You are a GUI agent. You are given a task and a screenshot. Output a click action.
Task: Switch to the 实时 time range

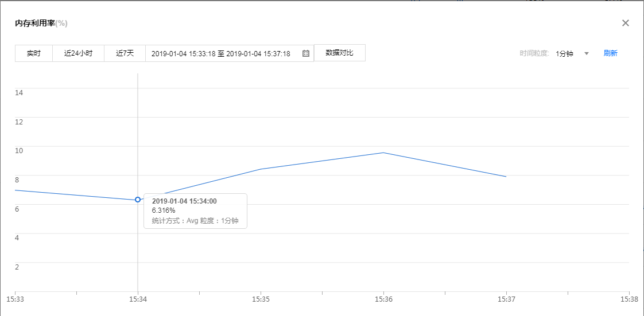(34, 53)
